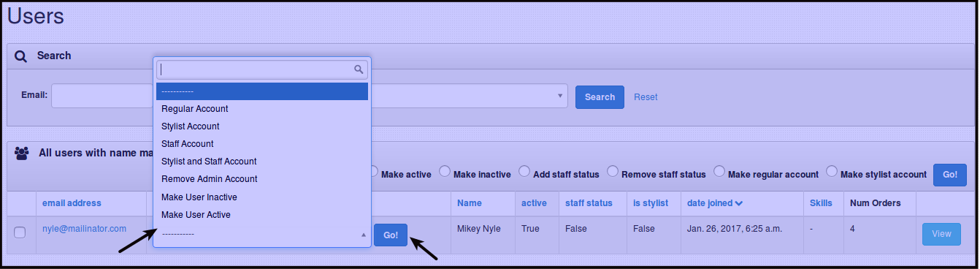Click the Users page heading
980x269 pixels.
(x=36, y=15)
